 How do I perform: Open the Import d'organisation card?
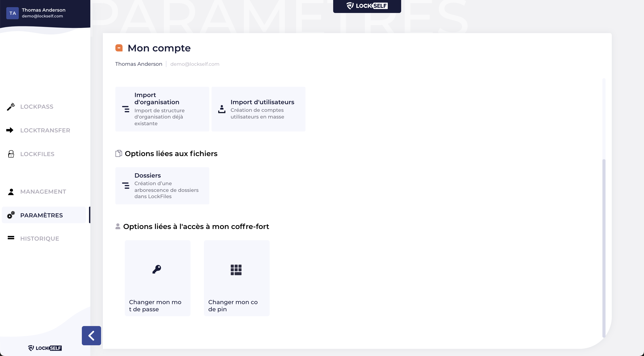click(162, 109)
